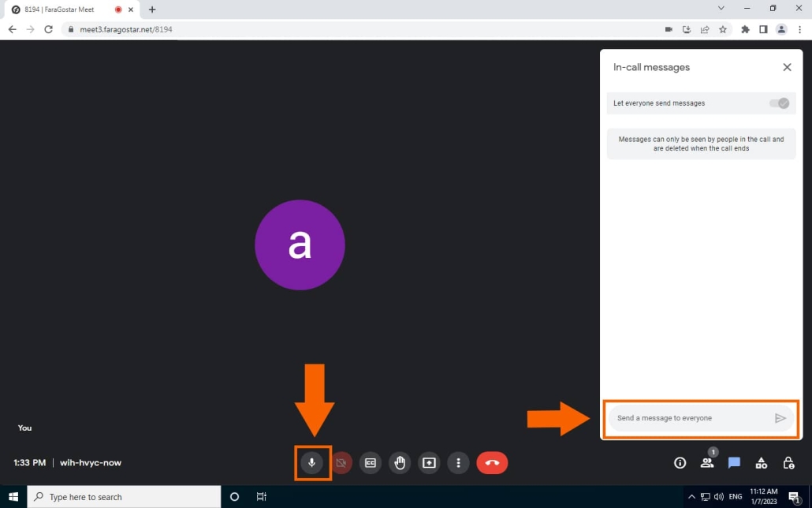The width and height of the screenshot is (812, 508).
Task: Show the participants people list
Action: [707, 463]
